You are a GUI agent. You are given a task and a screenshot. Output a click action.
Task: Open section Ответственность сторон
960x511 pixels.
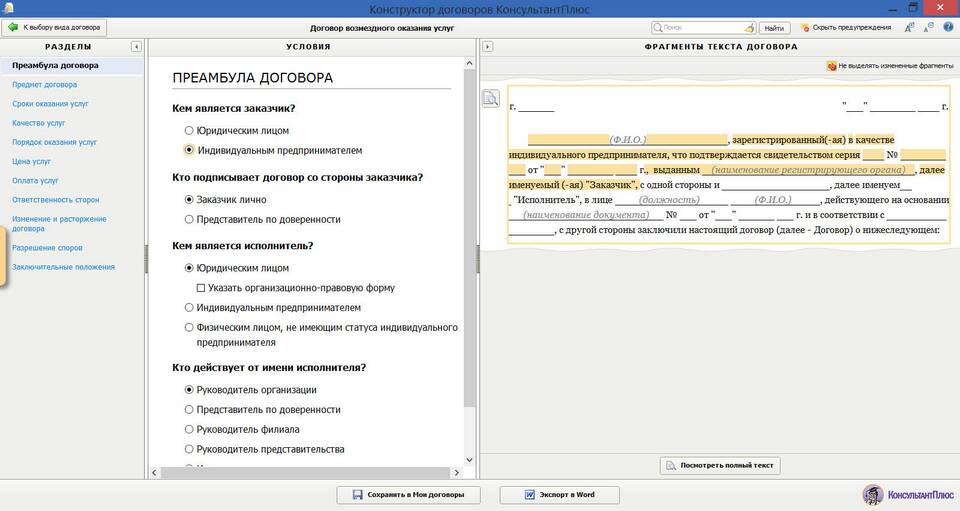tap(56, 200)
